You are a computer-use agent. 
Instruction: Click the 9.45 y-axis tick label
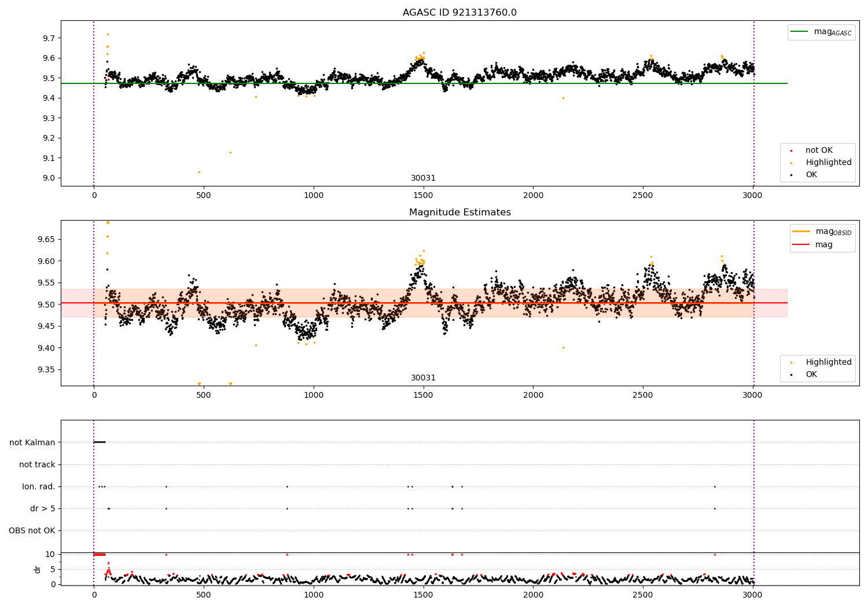[47, 326]
